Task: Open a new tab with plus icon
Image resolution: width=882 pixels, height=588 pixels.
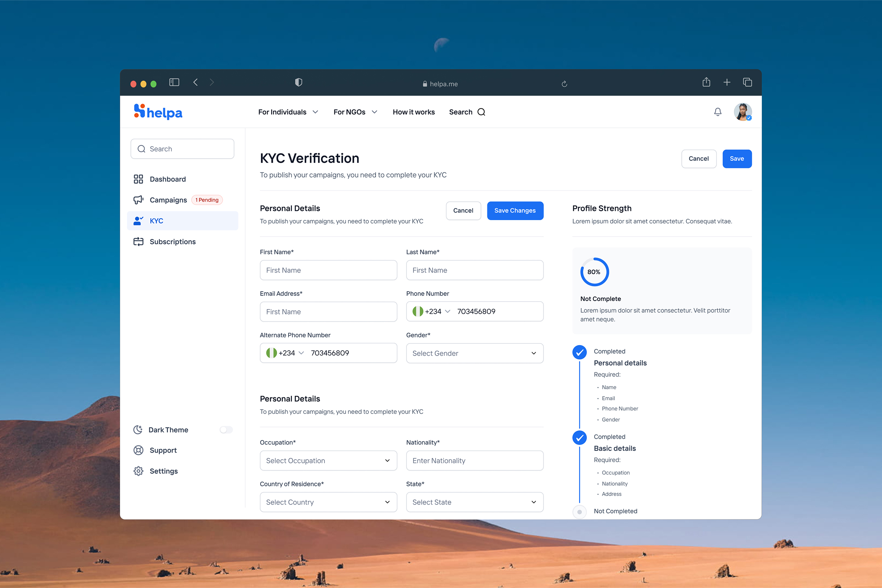Action: tap(727, 82)
